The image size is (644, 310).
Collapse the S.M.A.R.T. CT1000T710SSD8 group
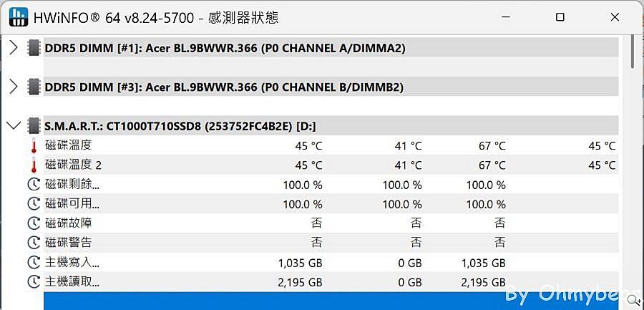click(13, 126)
